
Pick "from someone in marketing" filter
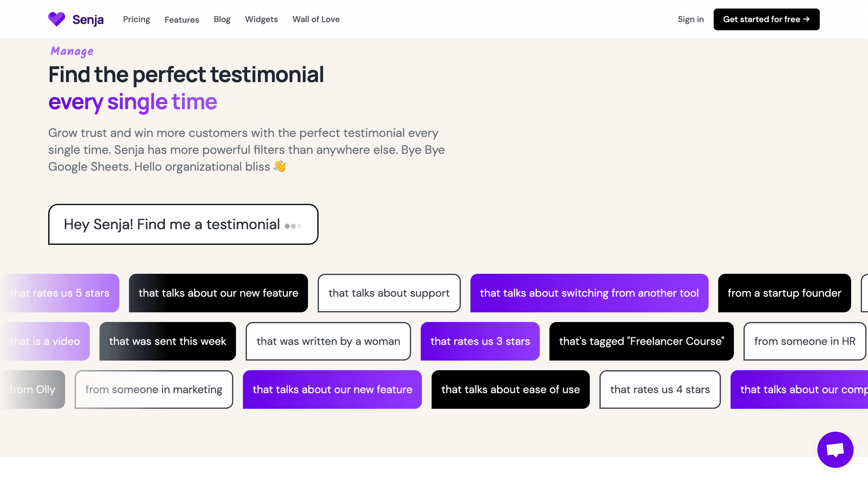coord(154,389)
